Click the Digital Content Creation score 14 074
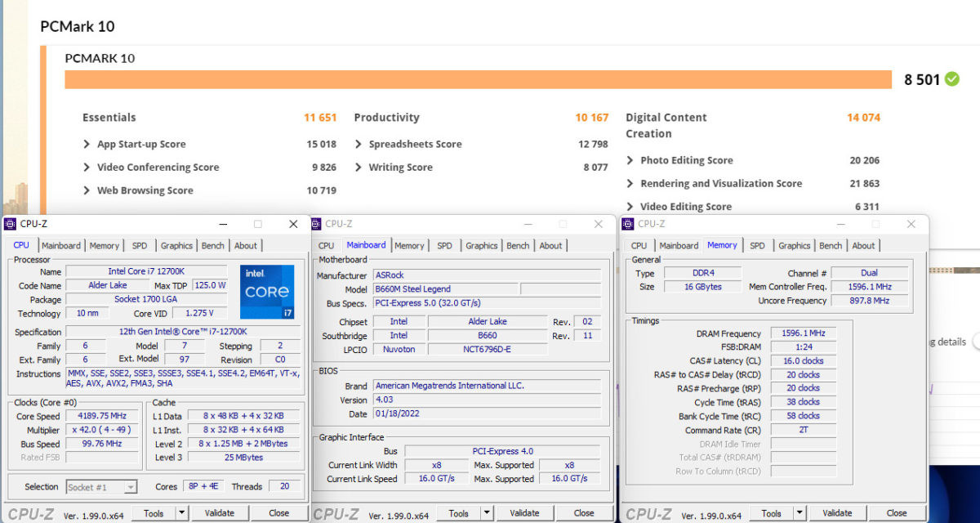Viewport: 980px width, 523px height. coord(863,118)
